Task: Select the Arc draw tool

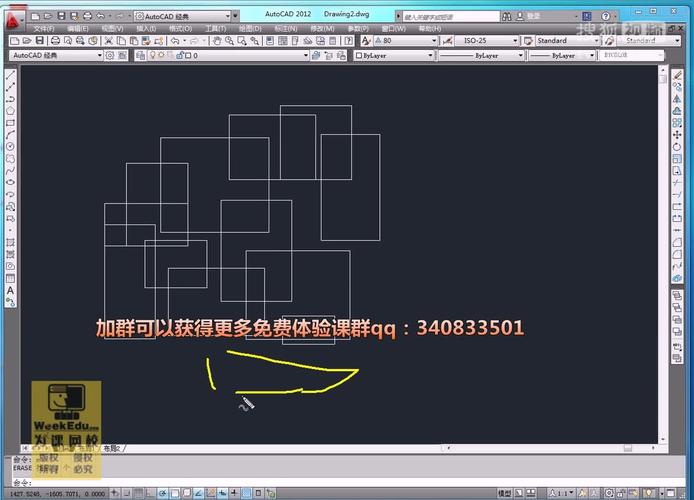Action: tap(11, 135)
